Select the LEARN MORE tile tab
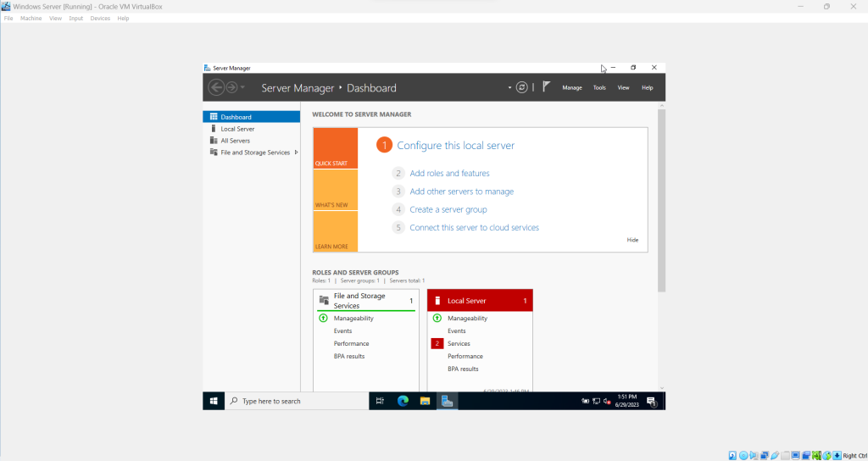Screen dimensions: 868x461 click(336, 231)
